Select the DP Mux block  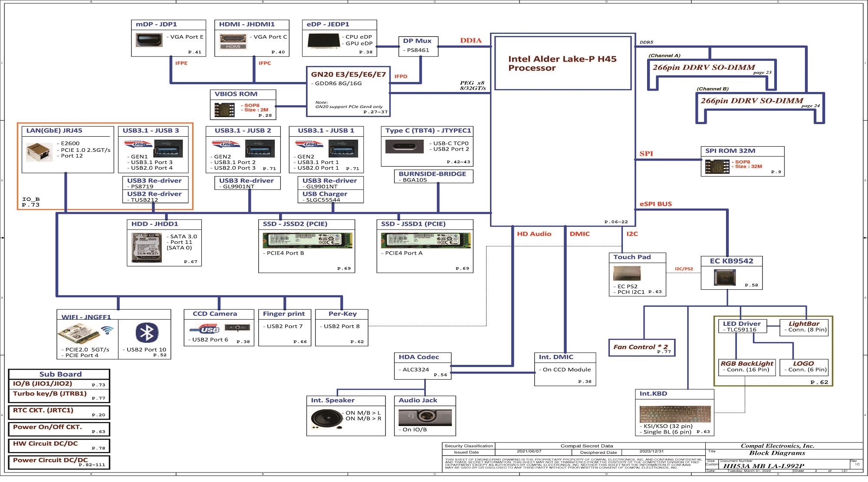point(418,46)
